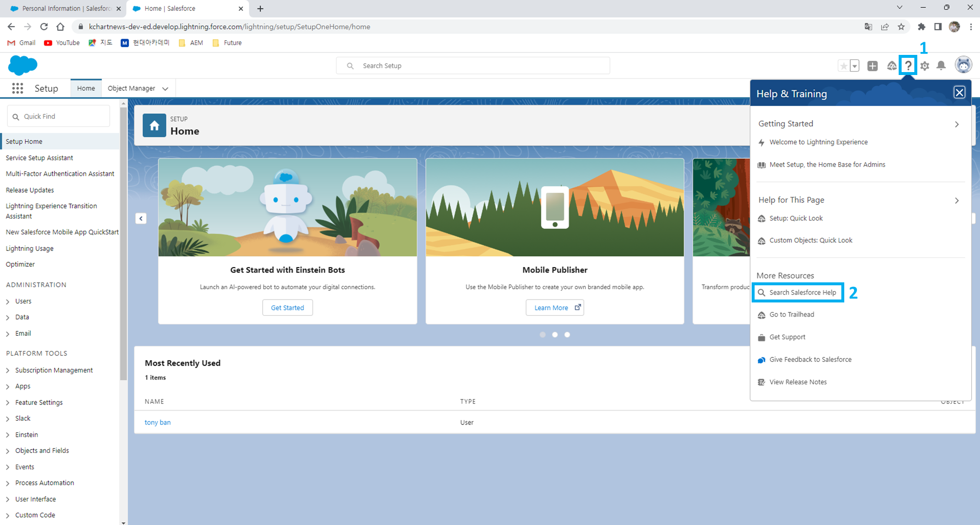
Task: Open Optimizer
Action: coord(20,265)
